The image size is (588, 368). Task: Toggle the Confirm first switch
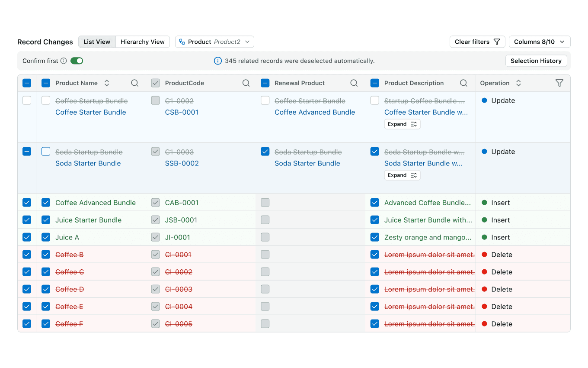[x=77, y=61]
